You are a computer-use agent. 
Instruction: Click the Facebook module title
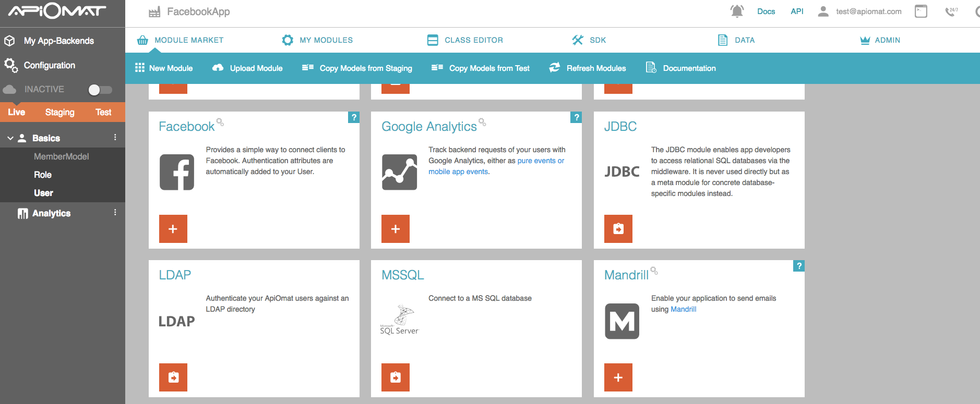pyautogui.click(x=187, y=127)
